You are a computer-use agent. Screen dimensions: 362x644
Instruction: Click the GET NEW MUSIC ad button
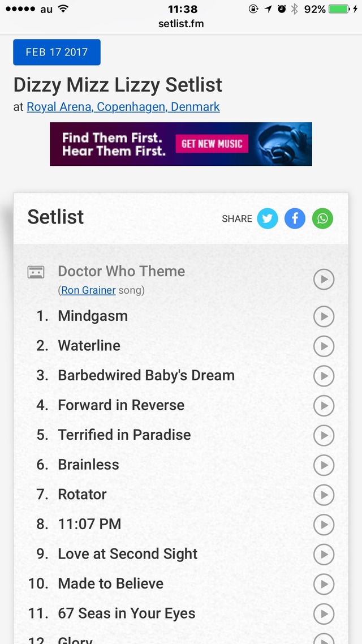click(x=212, y=144)
